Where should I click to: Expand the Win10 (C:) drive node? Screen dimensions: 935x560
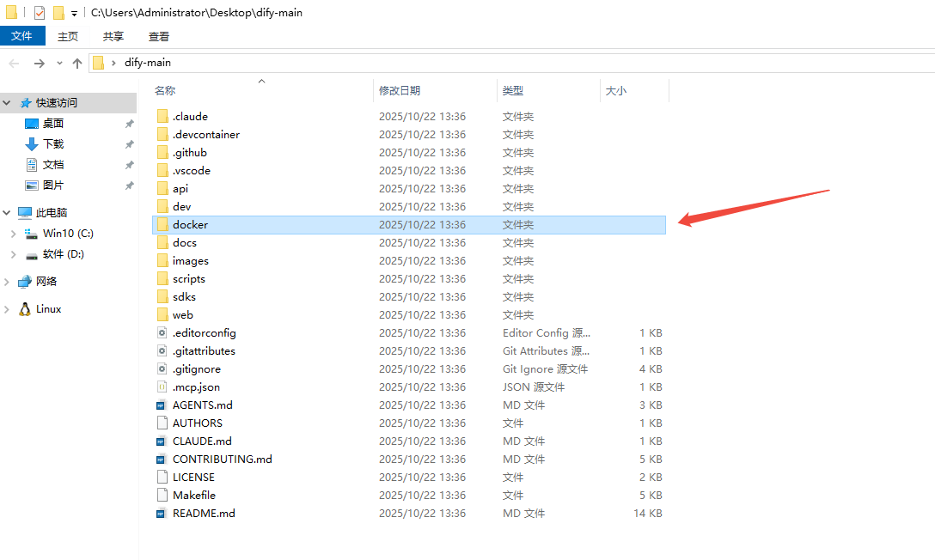(x=13, y=234)
